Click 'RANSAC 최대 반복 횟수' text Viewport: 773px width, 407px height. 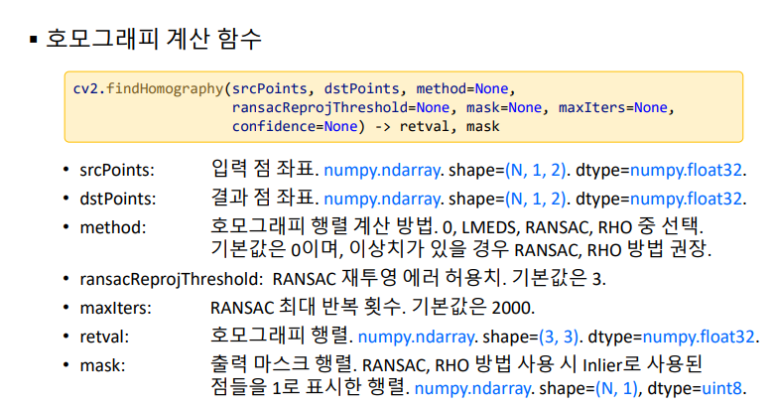coord(305,307)
